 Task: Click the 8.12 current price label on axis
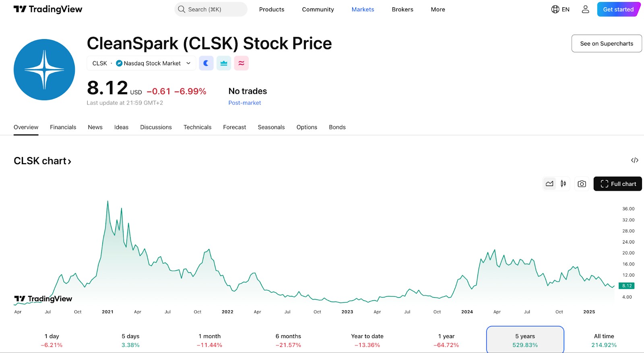(627, 286)
